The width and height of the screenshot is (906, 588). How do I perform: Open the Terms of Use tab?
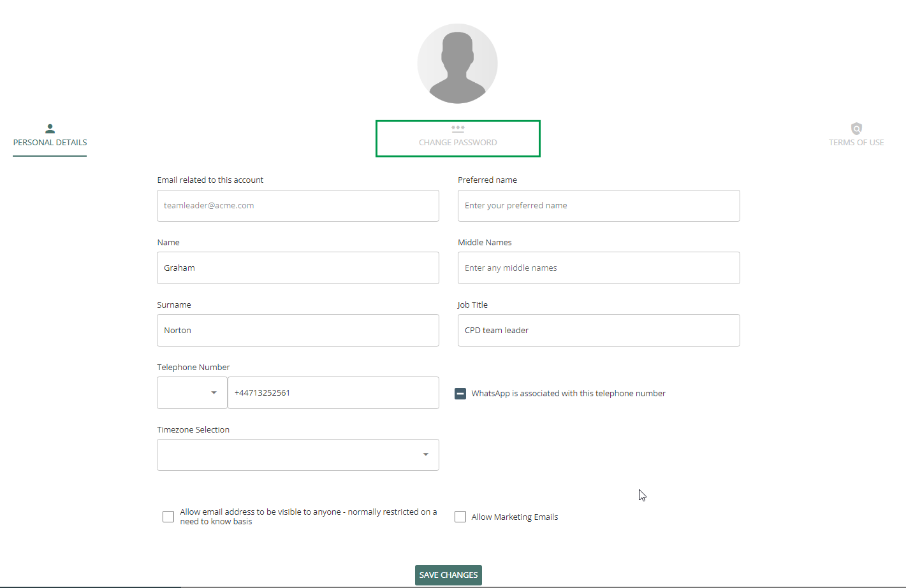(856, 142)
